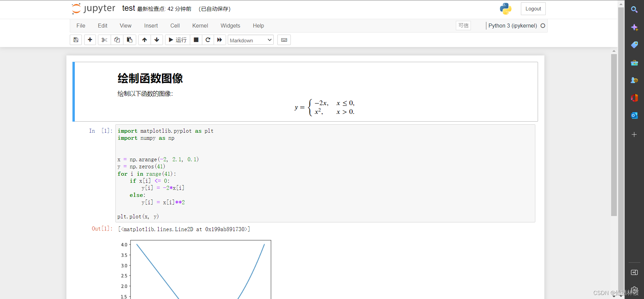Open the command palette keyboard icon
The image size is (644, 299).
[x=284, y=40]
